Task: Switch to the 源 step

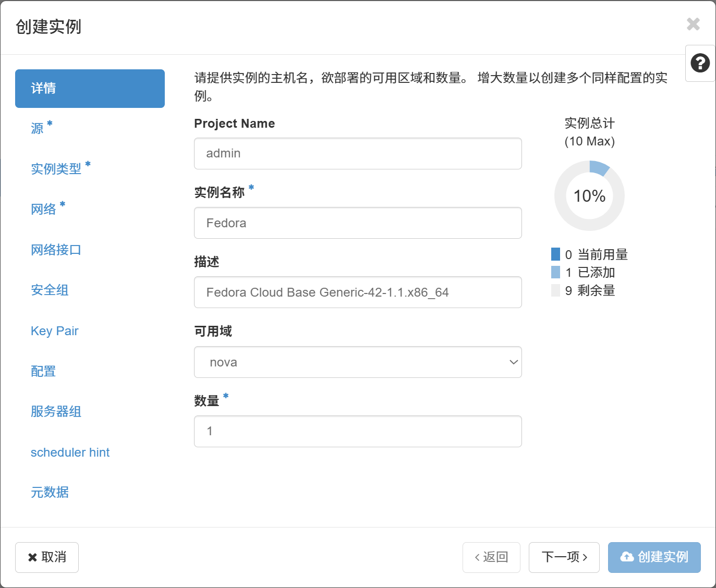Action: (42, 128)
